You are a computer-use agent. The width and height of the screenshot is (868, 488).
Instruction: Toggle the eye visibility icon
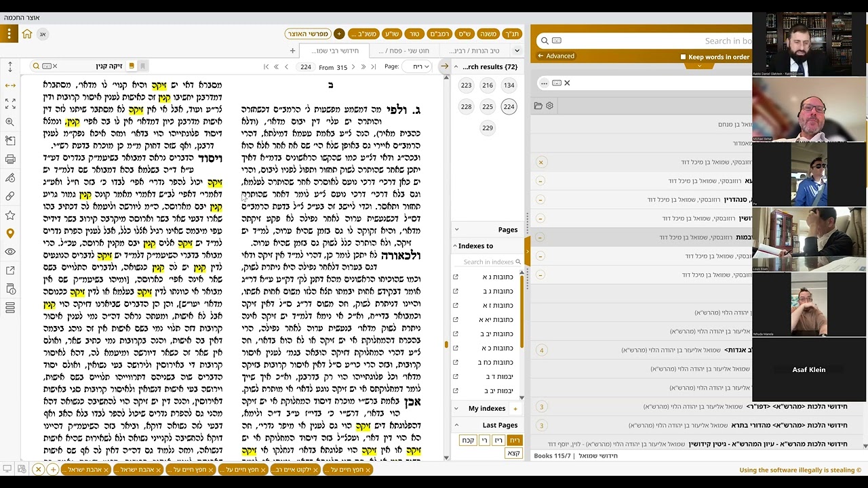click(10, 251)
